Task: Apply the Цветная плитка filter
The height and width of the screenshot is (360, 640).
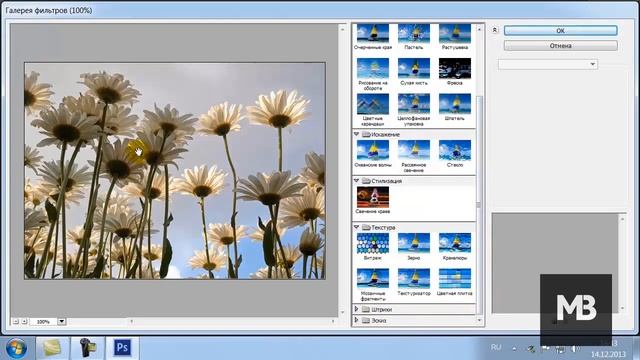Action: (455, 279)
